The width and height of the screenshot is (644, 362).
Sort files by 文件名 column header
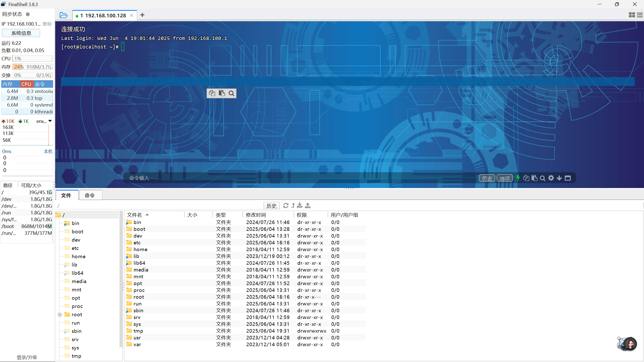point(135,215)
